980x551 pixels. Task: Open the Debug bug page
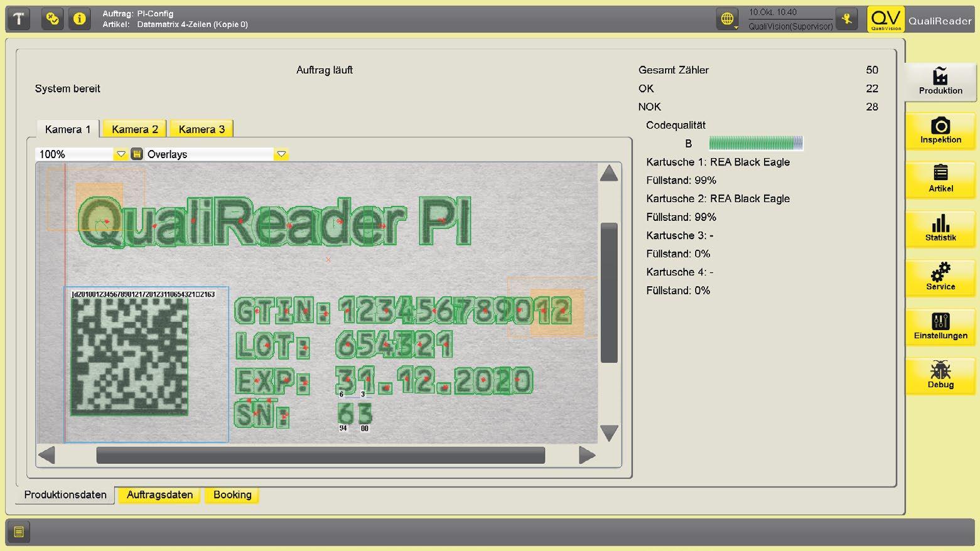tap(940, 375)
